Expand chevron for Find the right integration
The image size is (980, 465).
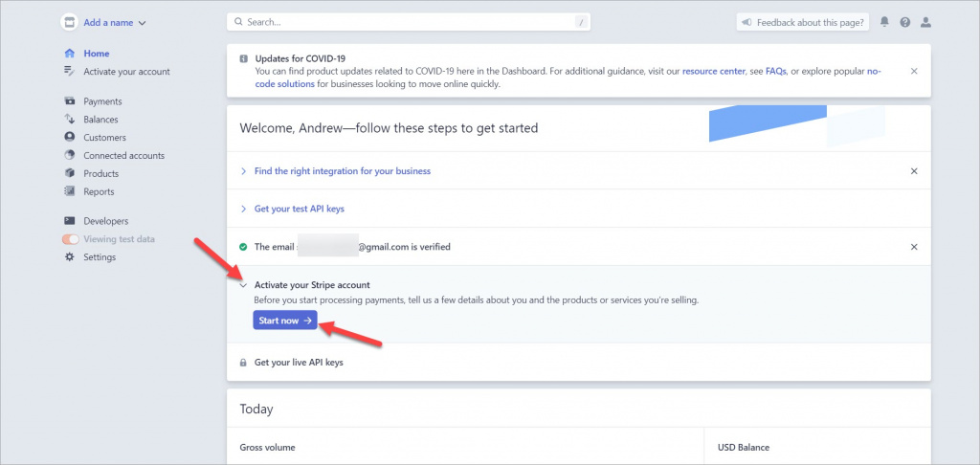click(x=244, y=170)
